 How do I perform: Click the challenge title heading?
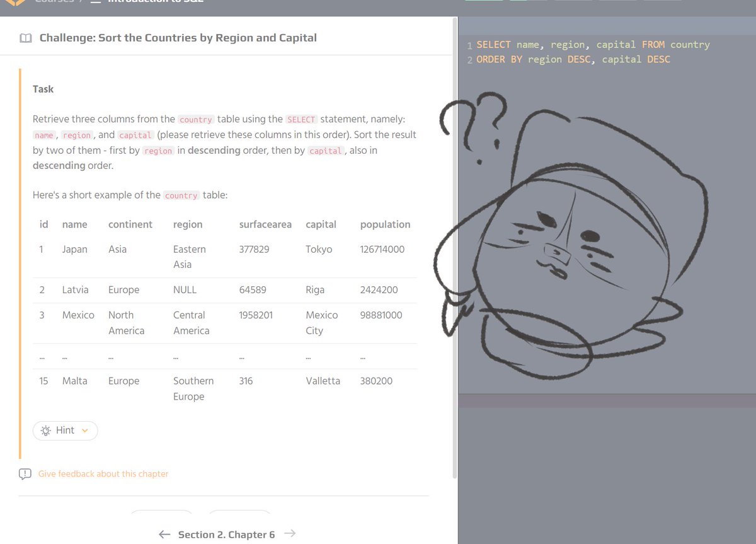click(x=178, y=38)
